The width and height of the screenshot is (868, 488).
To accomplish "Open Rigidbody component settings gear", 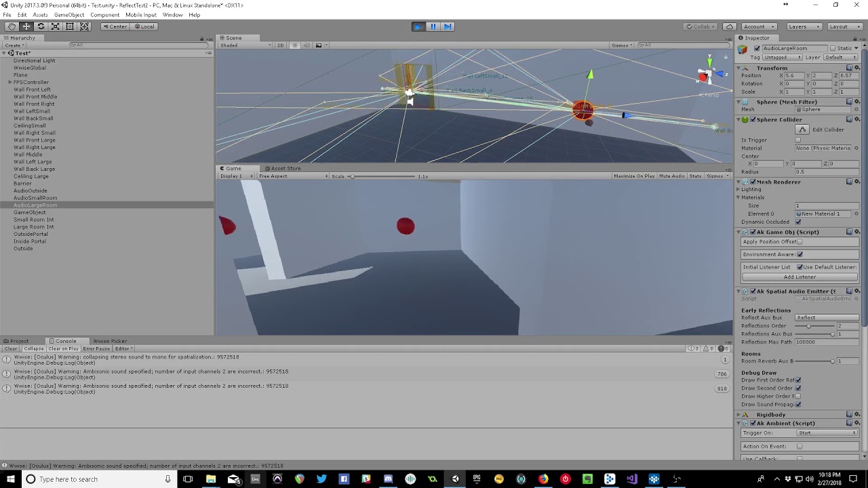I will 857,414.
